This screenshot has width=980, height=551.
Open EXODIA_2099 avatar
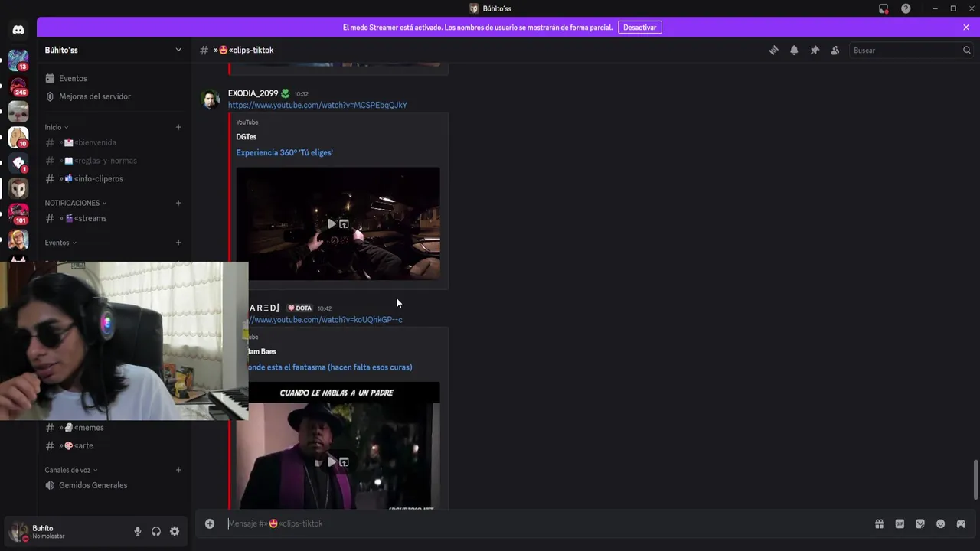point(210,99)
